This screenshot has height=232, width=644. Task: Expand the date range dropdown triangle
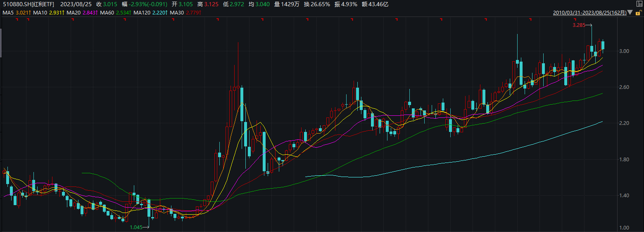tap(630, 13)
